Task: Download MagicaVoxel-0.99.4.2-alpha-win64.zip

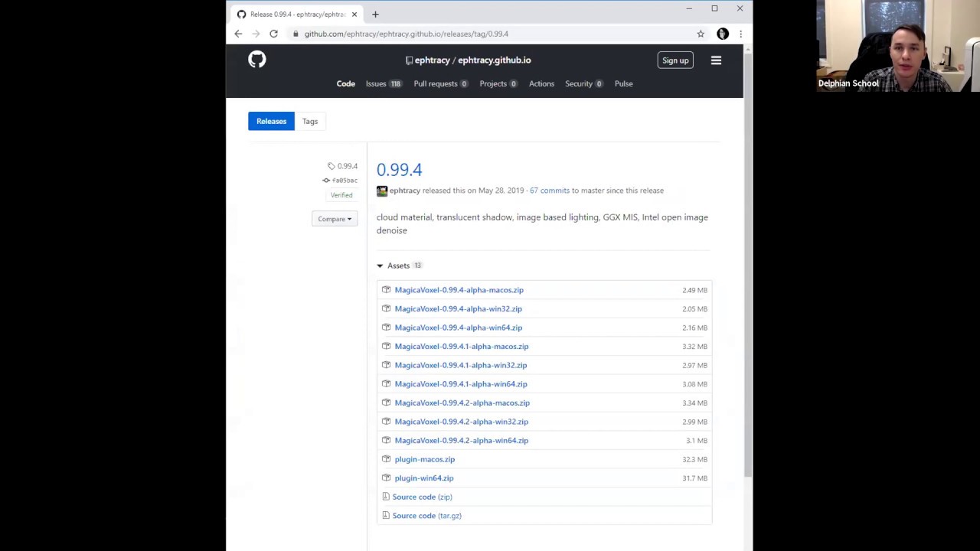Action: 462,440
